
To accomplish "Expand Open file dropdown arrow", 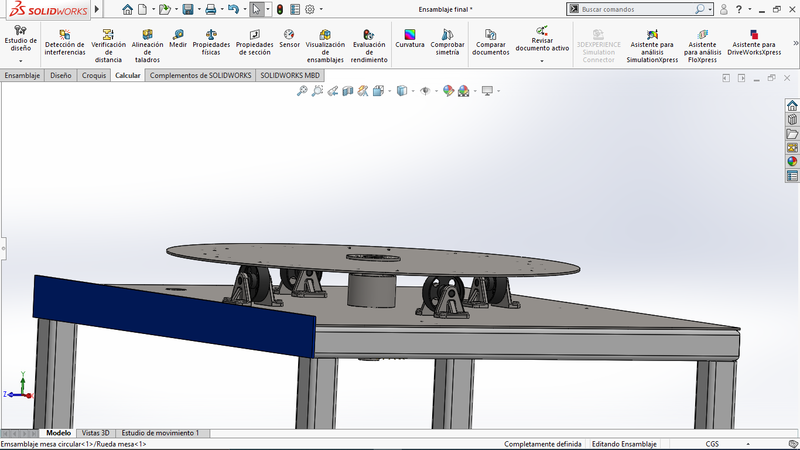I will [176, 9].
